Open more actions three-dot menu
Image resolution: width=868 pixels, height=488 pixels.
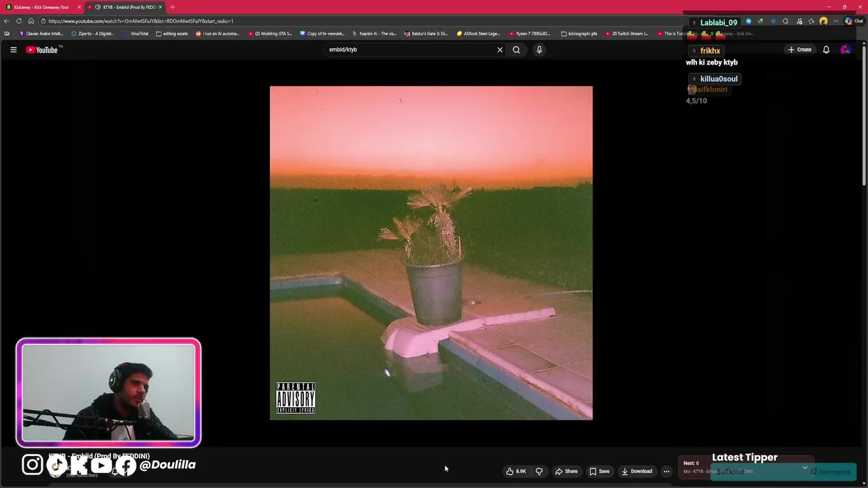[x=667, y=471]
